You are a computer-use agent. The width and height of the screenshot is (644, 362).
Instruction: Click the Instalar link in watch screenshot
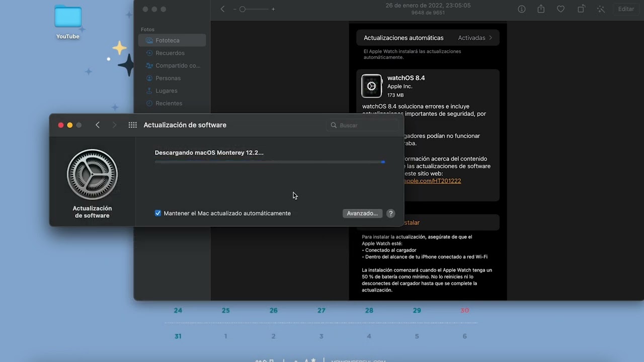[x=411, y=222]
